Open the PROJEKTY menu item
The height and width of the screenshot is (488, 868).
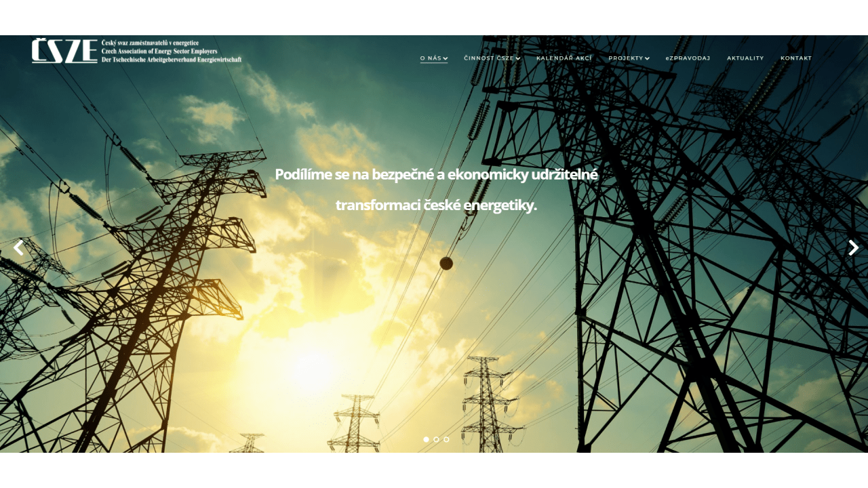(625, 58)
